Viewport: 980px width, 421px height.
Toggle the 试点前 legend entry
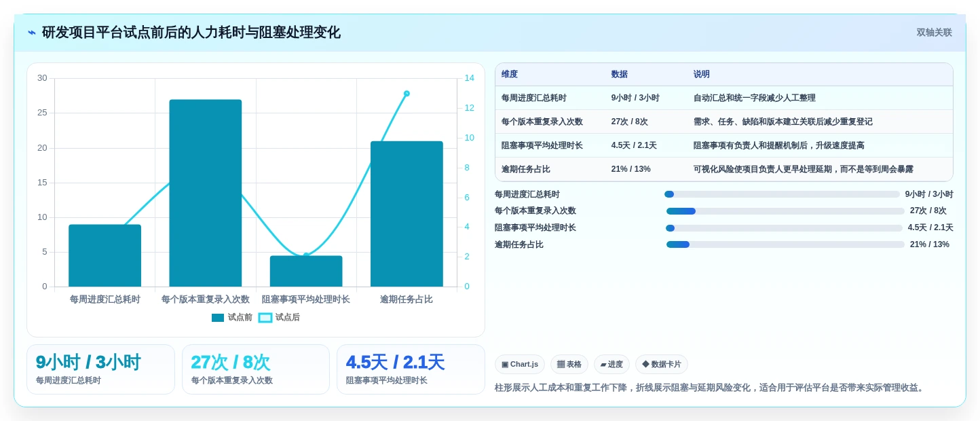point(231,317)
